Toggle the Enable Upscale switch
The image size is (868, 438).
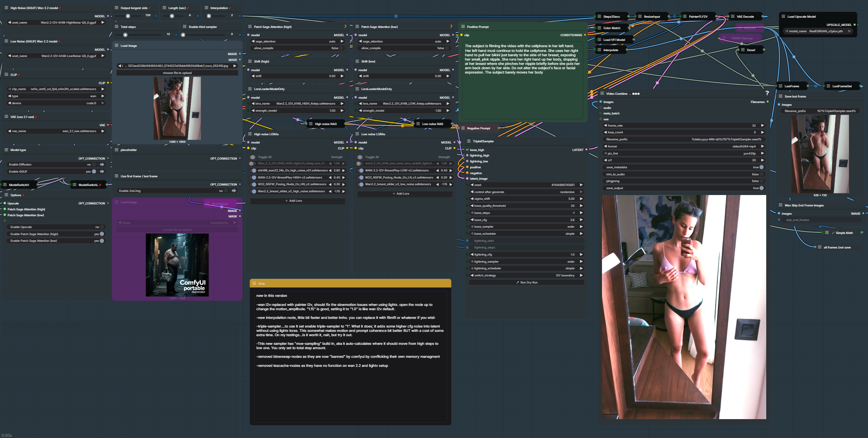(x=102, y=227)
